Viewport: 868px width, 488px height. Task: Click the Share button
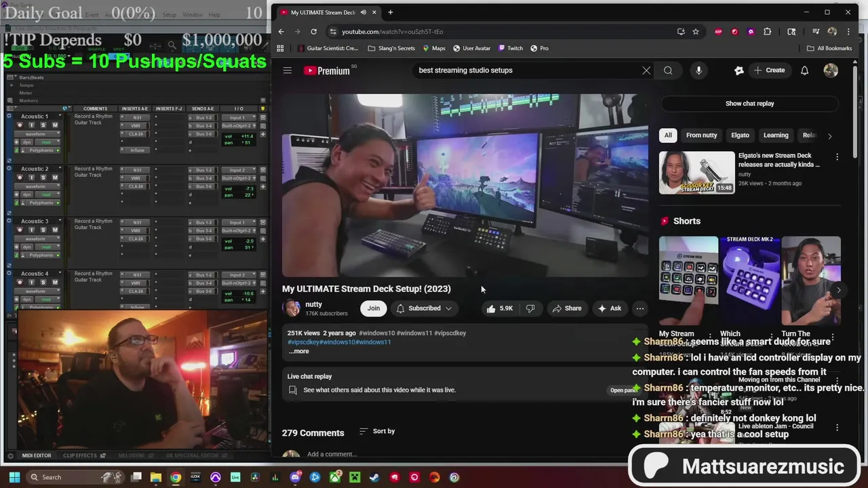566,308
